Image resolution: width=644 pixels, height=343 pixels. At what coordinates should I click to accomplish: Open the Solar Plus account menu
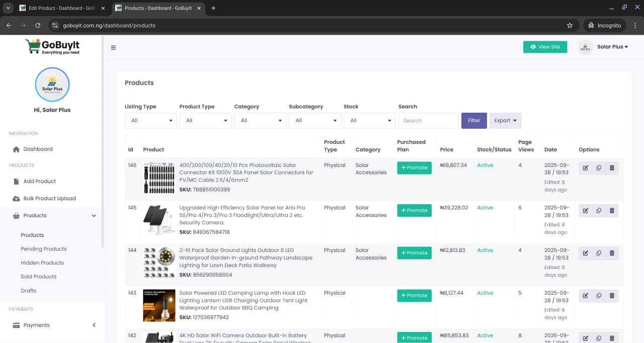click(x=612, y=47)
